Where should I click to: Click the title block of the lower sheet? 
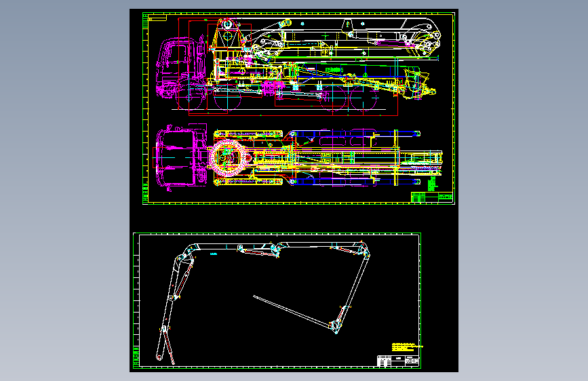(x=398, y=361)
